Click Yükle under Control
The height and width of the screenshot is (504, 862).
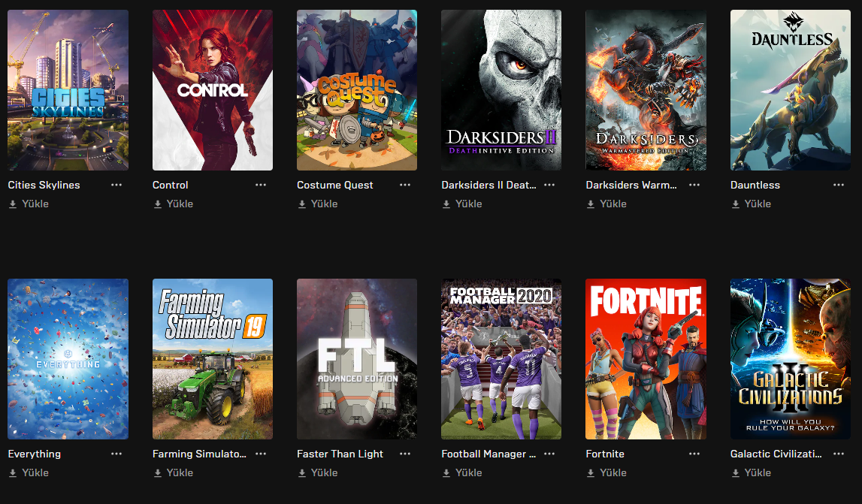[x=173, y=204]
